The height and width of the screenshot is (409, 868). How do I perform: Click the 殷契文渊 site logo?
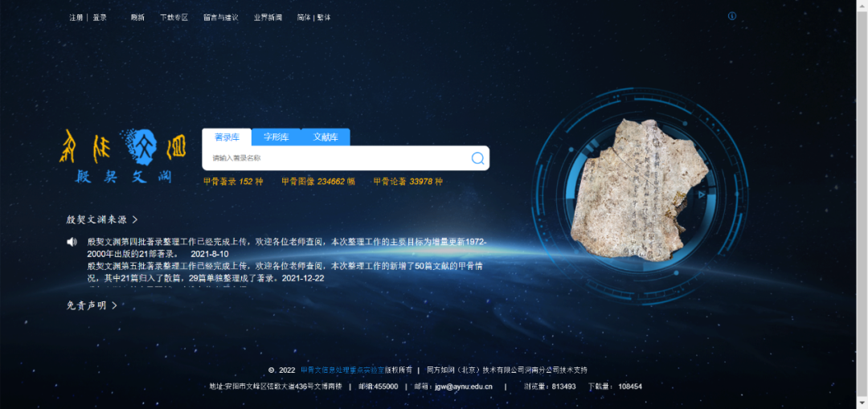tap(122, 156)
